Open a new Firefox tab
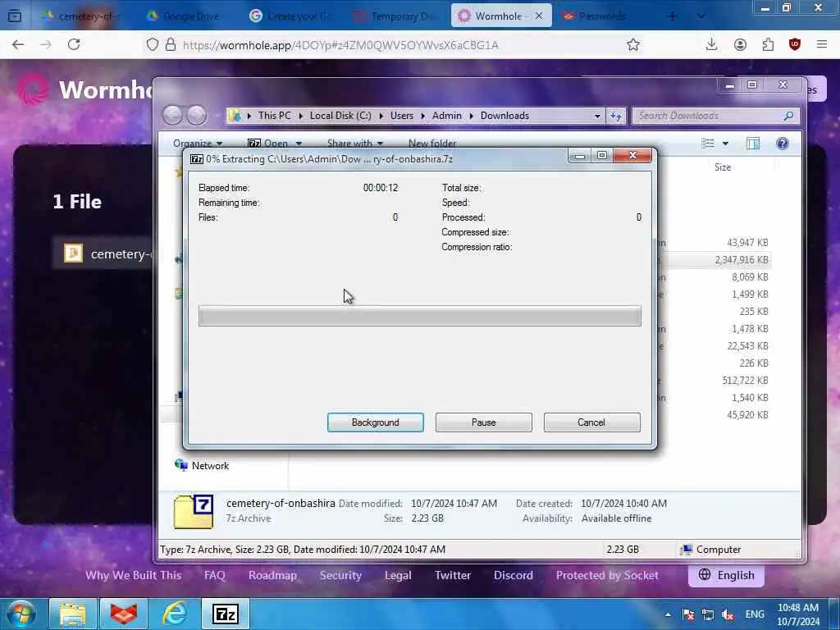The height and width of the screenshot is (630, 840). click(672, 16)
